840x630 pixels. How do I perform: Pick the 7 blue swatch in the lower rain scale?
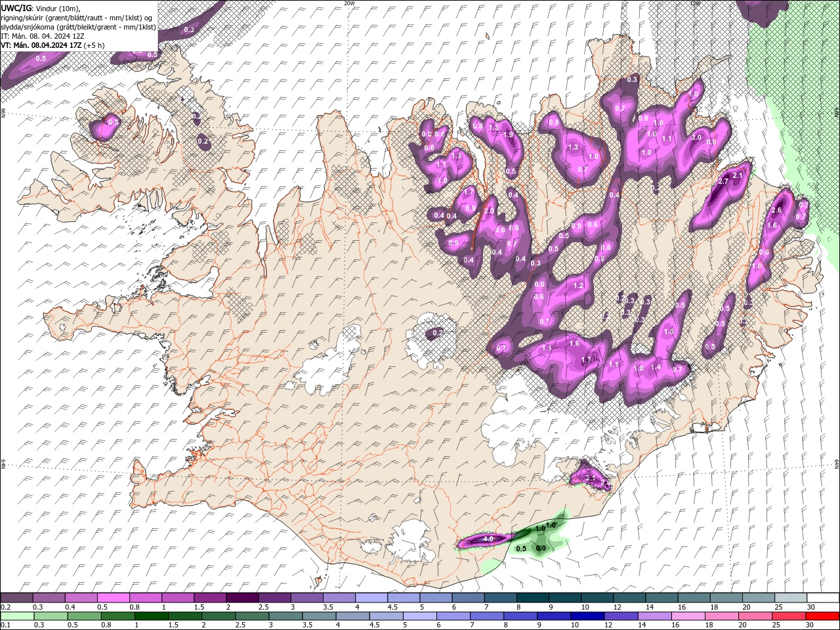pos(487,616)
